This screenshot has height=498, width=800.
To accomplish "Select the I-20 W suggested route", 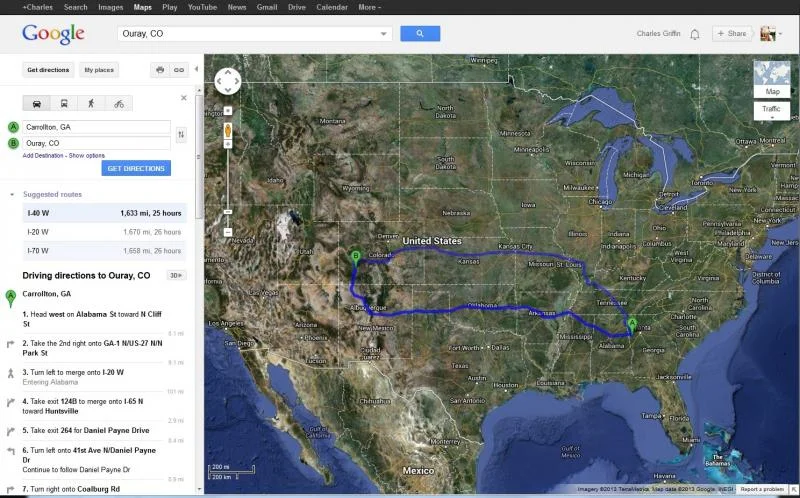I will coord(105,232).
